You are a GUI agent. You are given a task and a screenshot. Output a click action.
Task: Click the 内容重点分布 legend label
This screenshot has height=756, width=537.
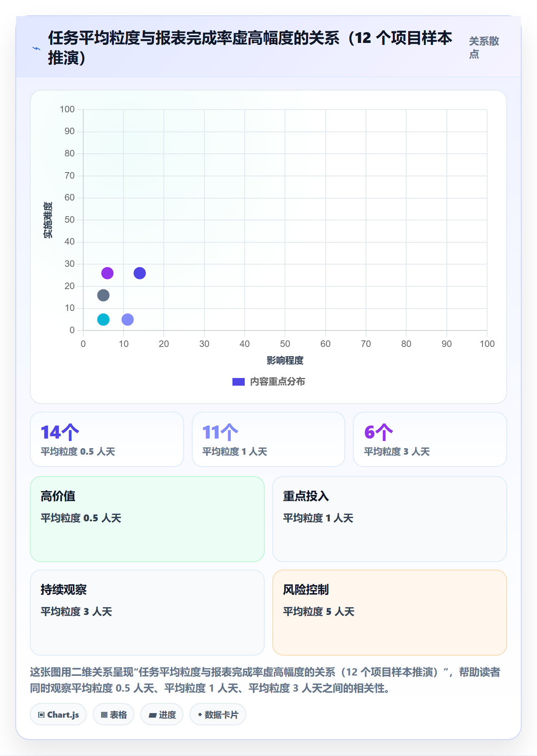coord(277,382)
